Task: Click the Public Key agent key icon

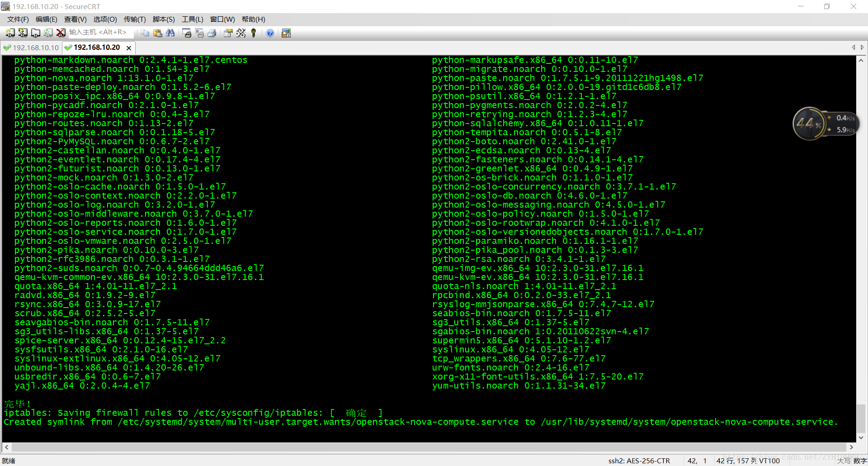Action: pos(254,33)
